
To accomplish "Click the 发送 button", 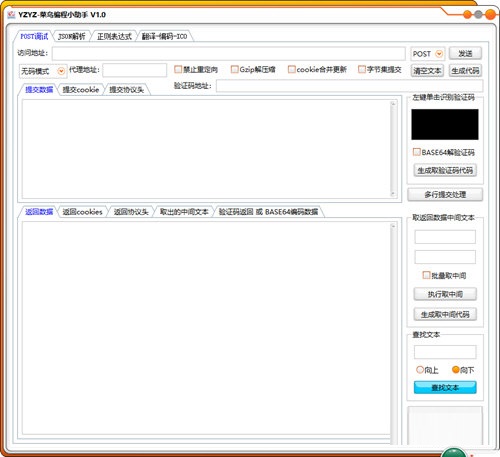I will (465, 53).
